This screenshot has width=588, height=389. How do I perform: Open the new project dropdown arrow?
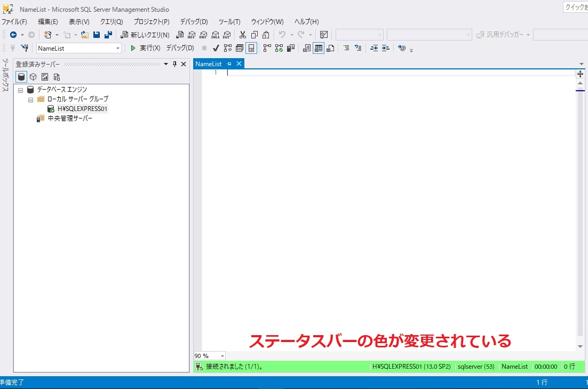(57, 35)
